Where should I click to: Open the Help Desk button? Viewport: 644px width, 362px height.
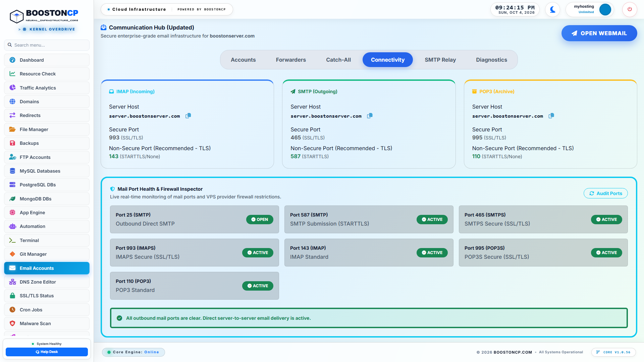[47, 352]
